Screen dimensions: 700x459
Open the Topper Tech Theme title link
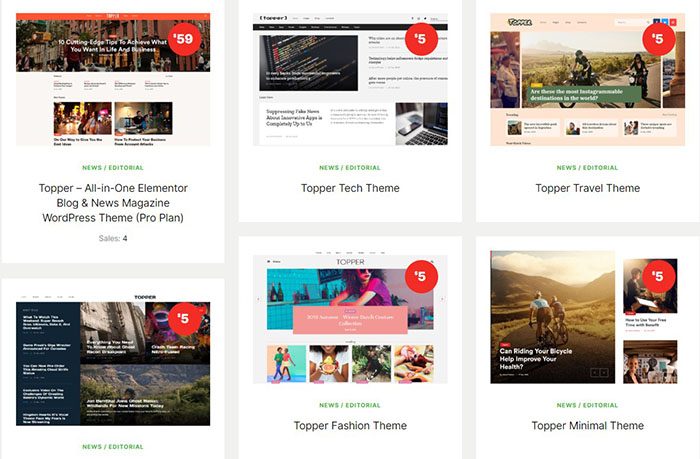pyautogui.click(x=350, y=188)
